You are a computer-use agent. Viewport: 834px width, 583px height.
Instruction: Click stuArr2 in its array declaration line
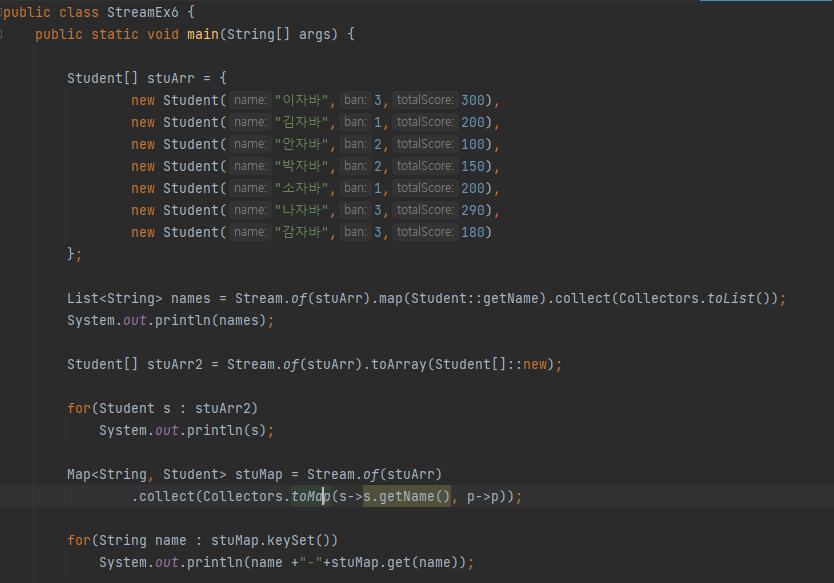tap(174, 364)
